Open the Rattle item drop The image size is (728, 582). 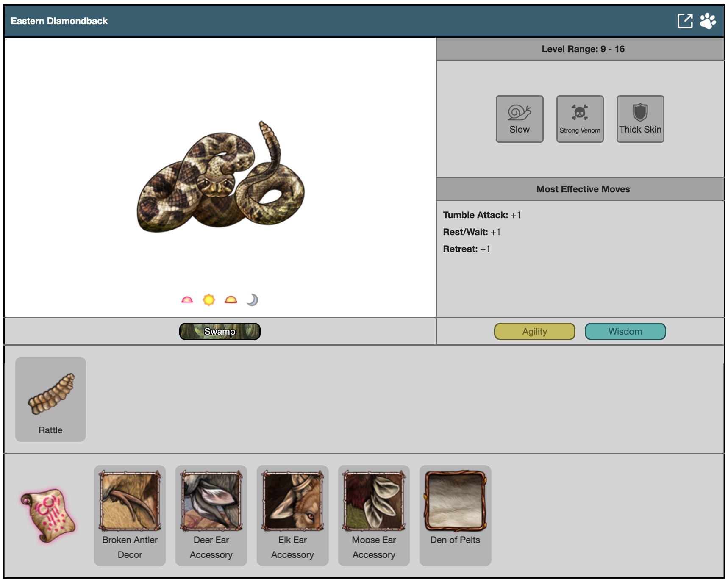[50, 399]
